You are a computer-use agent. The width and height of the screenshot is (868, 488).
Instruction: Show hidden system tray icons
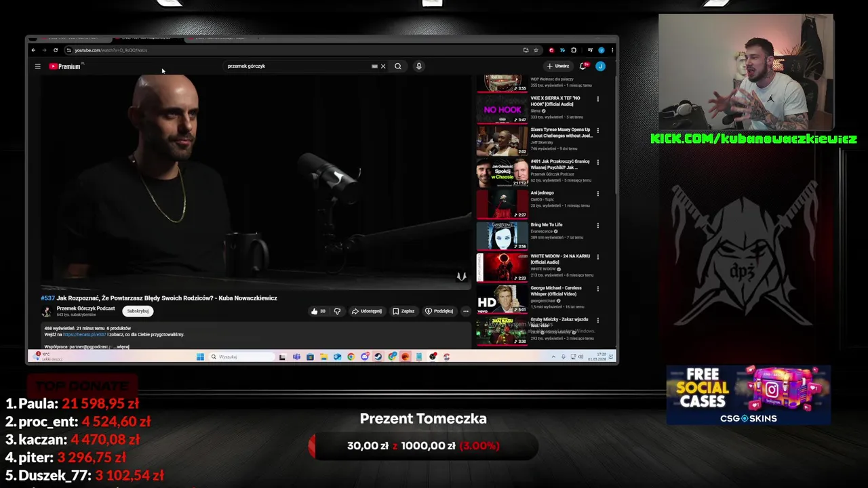click(554, 357)
